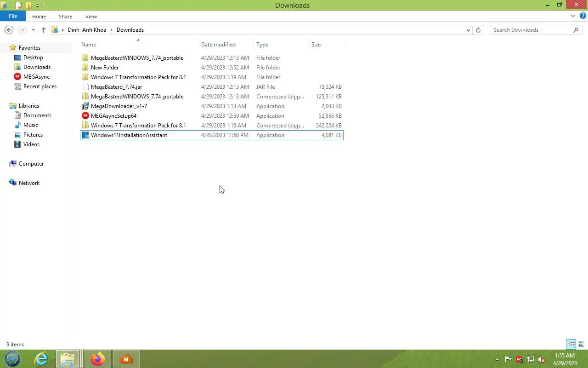The image size is (588, 368).
Task: Switch to Large icons view layout
Action: [x=581, y=344]
